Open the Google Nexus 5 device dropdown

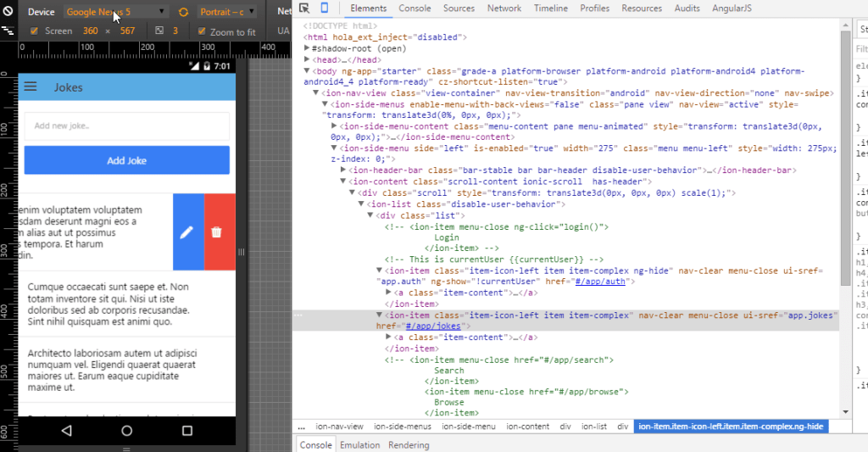click(116, 12)
